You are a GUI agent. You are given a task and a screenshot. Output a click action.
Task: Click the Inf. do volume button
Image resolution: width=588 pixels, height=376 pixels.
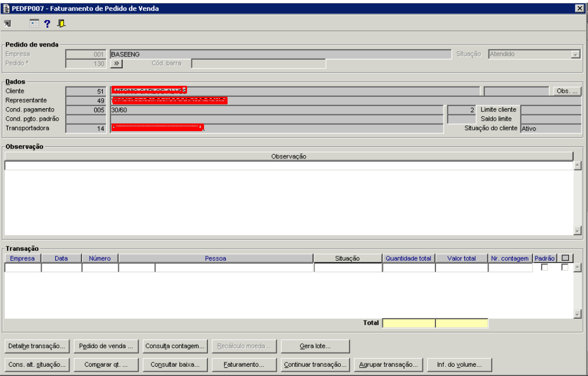(459, 365)
